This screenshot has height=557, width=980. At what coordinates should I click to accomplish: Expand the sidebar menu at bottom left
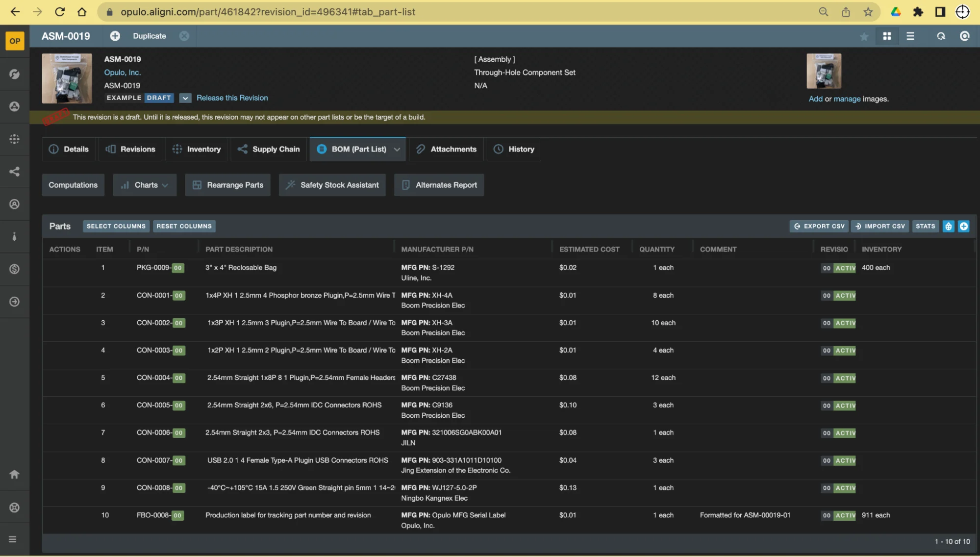13,539
